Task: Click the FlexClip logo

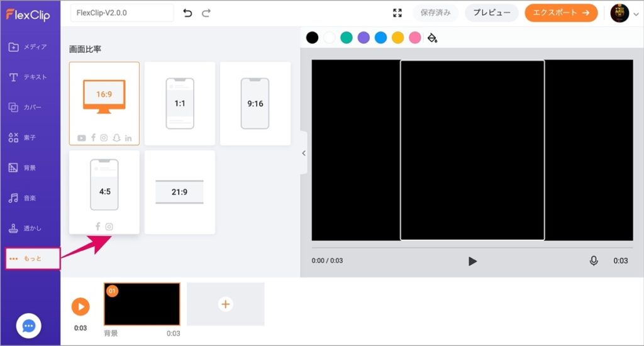Action: point(28,15)
